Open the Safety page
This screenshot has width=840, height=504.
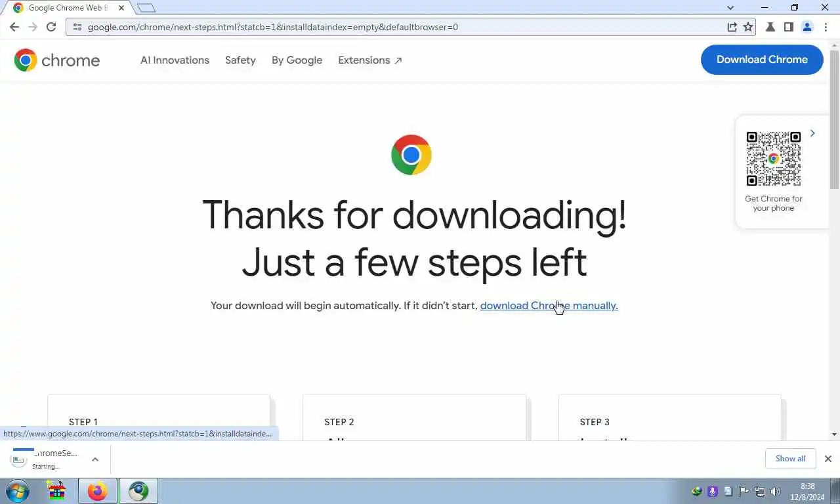pos(240,60)
